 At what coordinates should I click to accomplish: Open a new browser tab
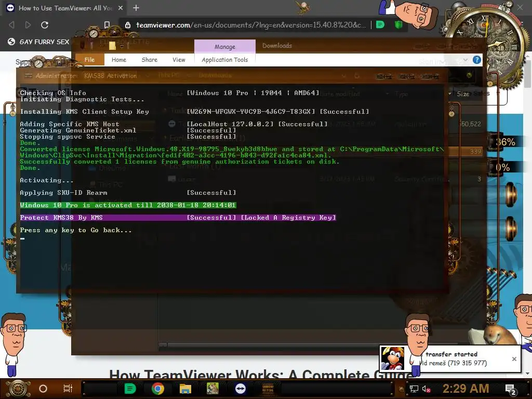(136, 8)
